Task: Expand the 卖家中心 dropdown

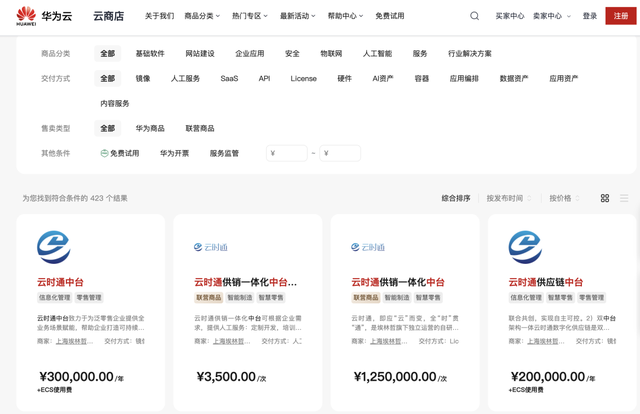Action: 552,16
